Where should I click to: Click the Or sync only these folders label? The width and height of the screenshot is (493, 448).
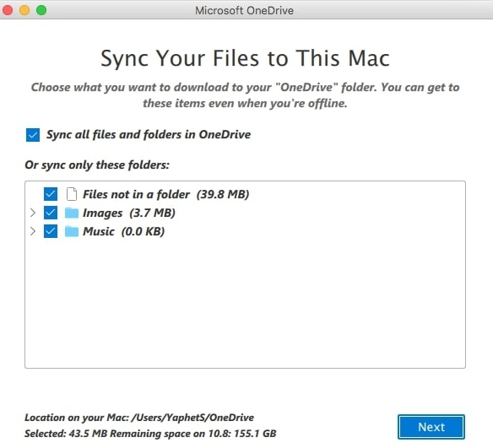(x=97, y=165)
